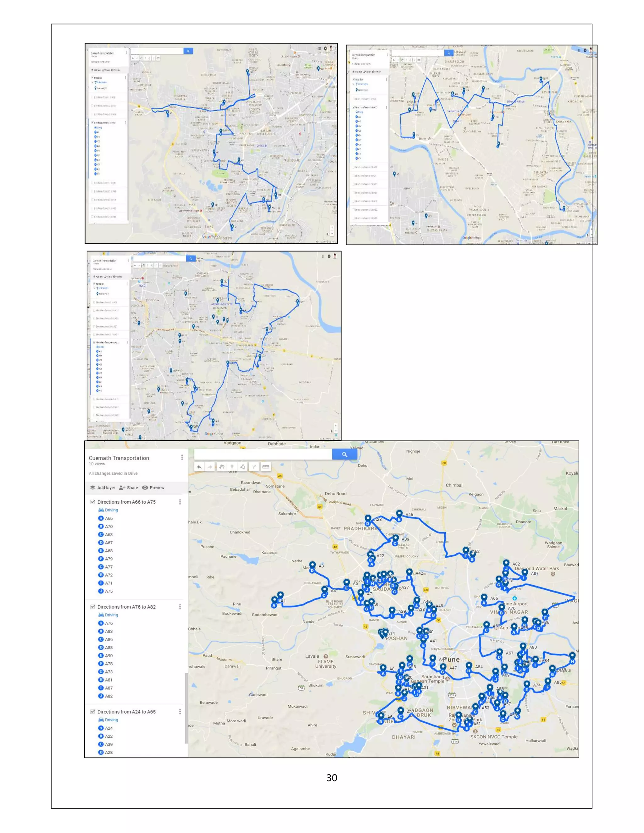The height and width of the screenshot is (833, 644).
Task: Select the measure distance ruler tool
Action: (x=266, y=467)
